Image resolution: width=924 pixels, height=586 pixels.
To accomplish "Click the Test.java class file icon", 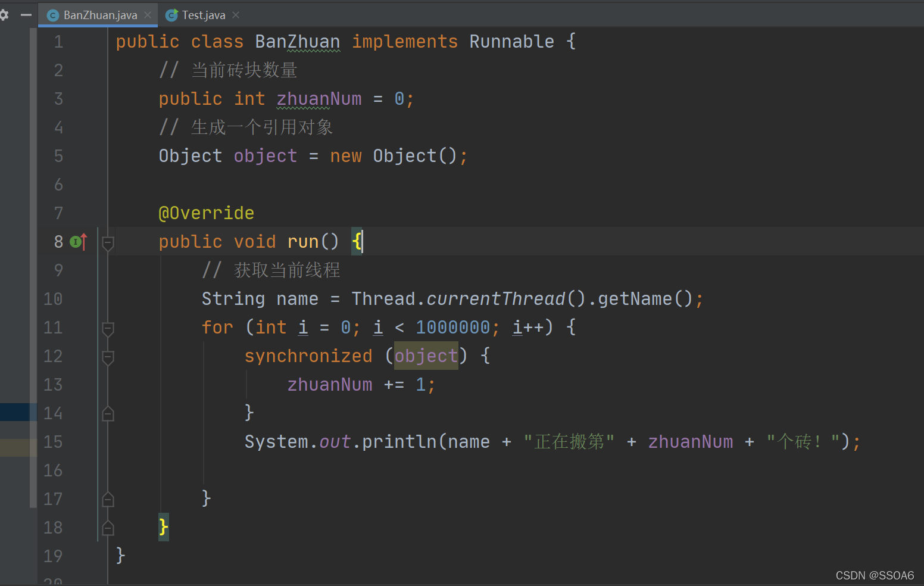I will point(172,15).
